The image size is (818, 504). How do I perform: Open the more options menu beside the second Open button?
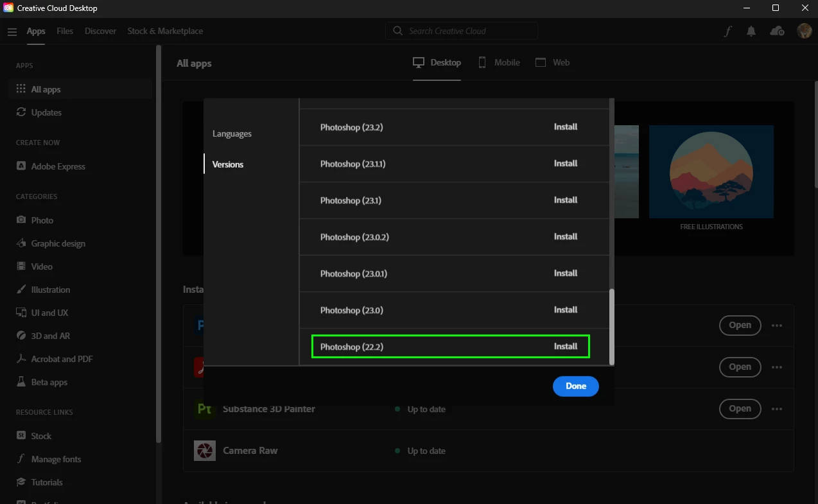[x=777, y=367]
